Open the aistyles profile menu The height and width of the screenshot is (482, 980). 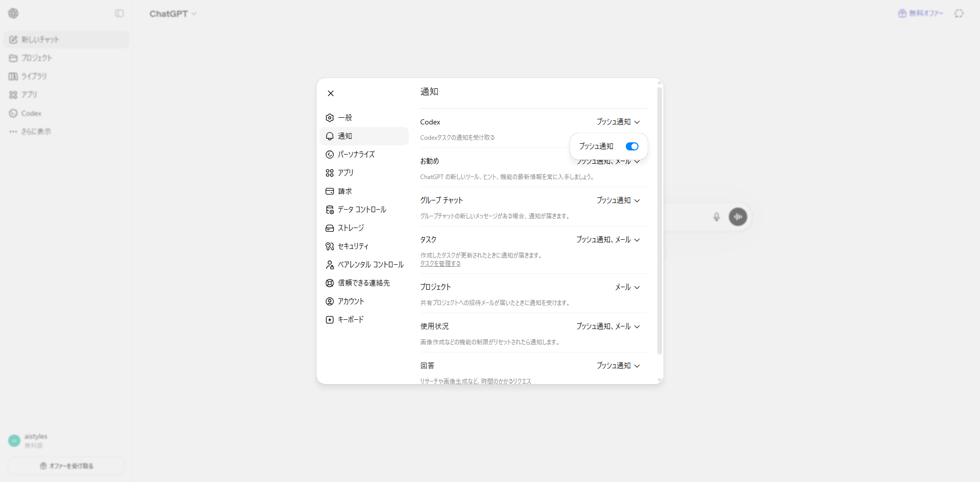coord(66,441)
